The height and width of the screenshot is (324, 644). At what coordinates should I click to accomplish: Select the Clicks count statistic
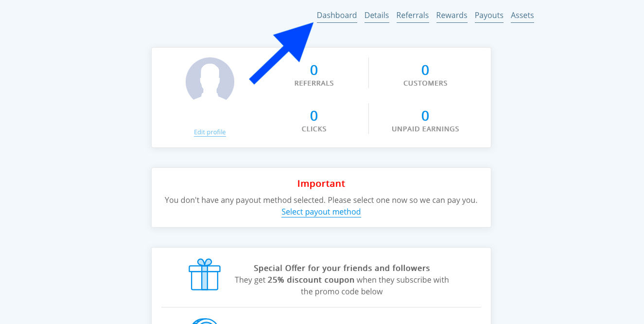pos(314,116)
